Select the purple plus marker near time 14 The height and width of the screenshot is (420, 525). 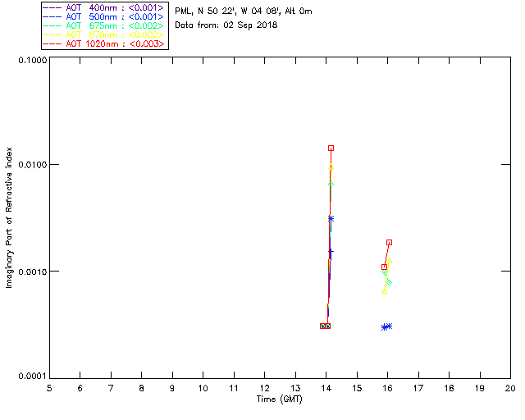[331, 251]
